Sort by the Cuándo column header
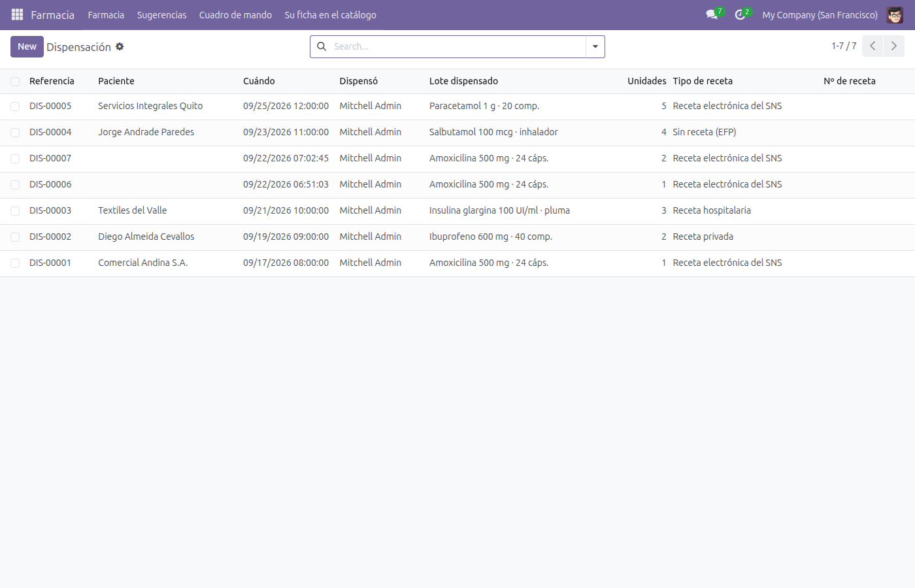 pos(259,81)
